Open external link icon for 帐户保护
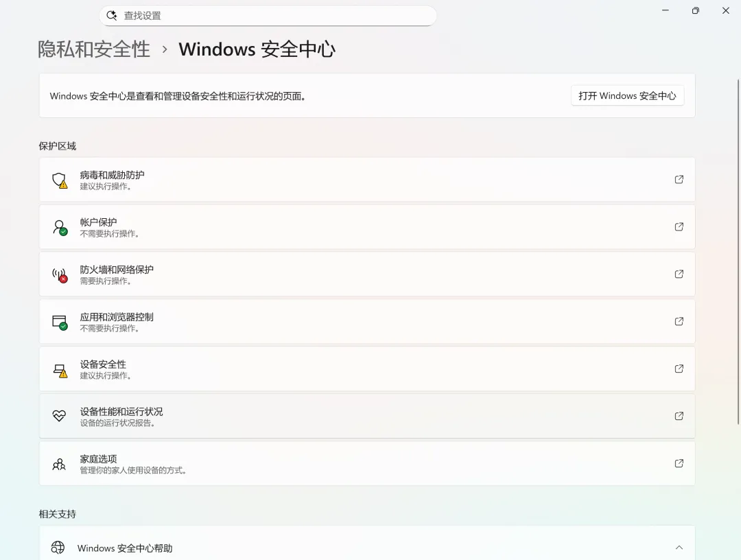This screenshot has width=741, height=560. click(x=679, y=227)
